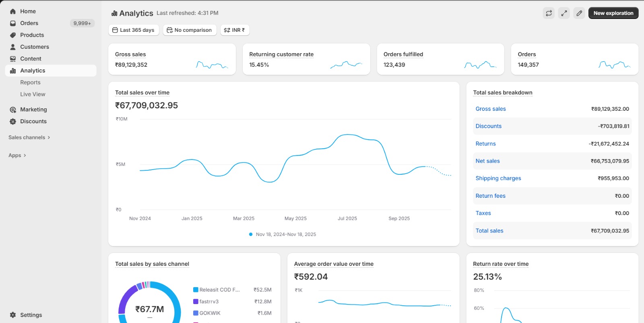Image resolution: width=644 pixels, height=323 pixels.
Task: Click the Customers person icon
Action: point(13,47)
